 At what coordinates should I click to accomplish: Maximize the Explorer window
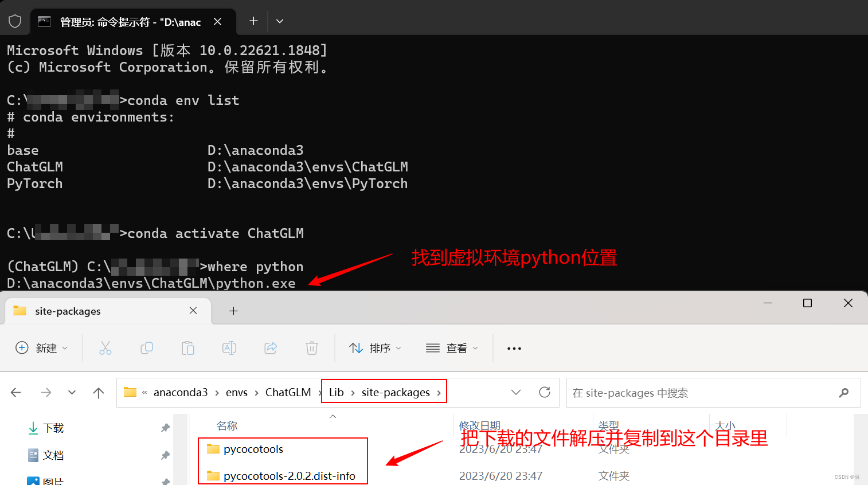click(x=807, y=303)
